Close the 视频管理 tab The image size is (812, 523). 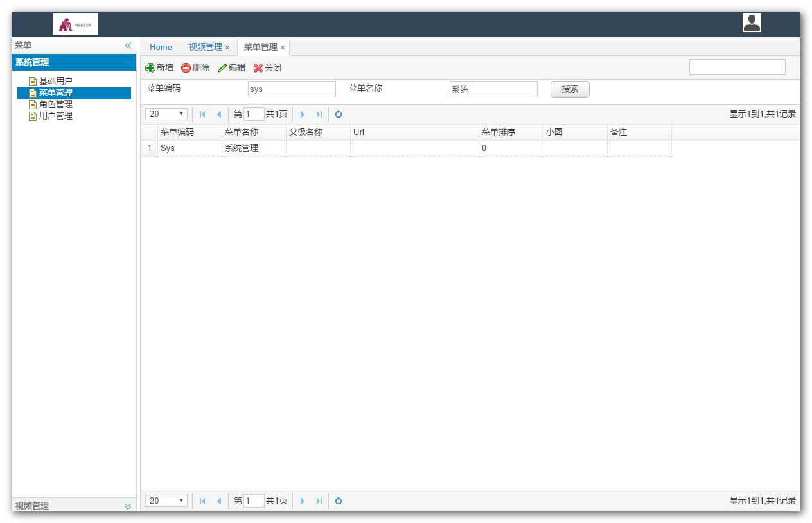227,48
